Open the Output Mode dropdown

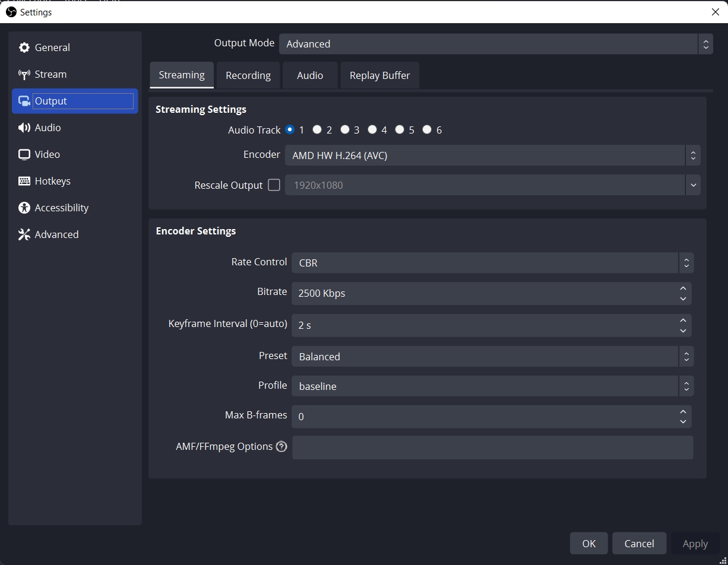[495, 43]
